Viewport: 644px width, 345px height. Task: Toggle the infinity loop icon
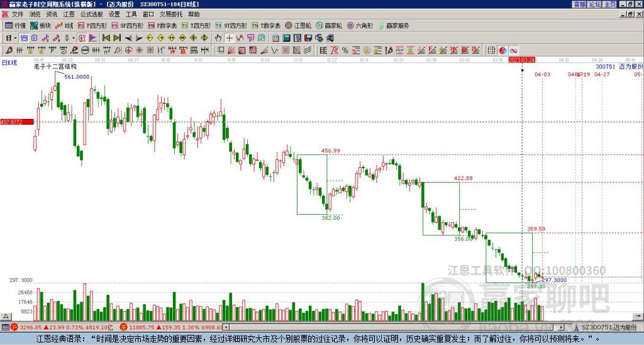tap(513, 50)
